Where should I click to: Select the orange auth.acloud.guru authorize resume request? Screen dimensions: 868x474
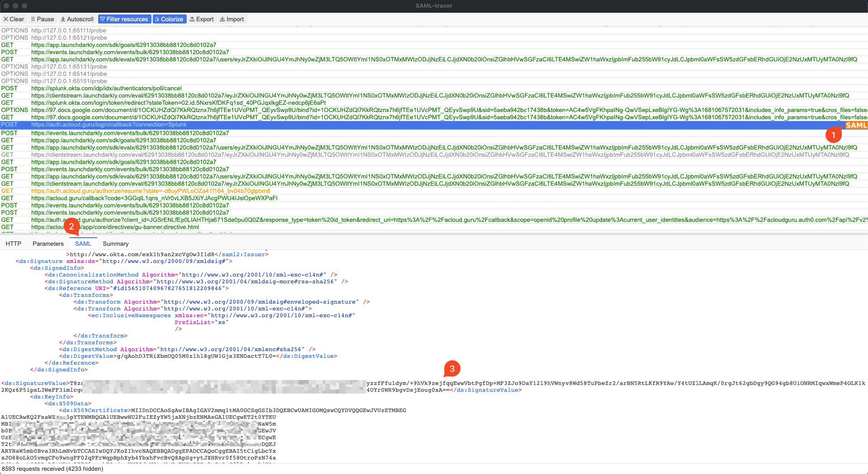tap(434, 191)
